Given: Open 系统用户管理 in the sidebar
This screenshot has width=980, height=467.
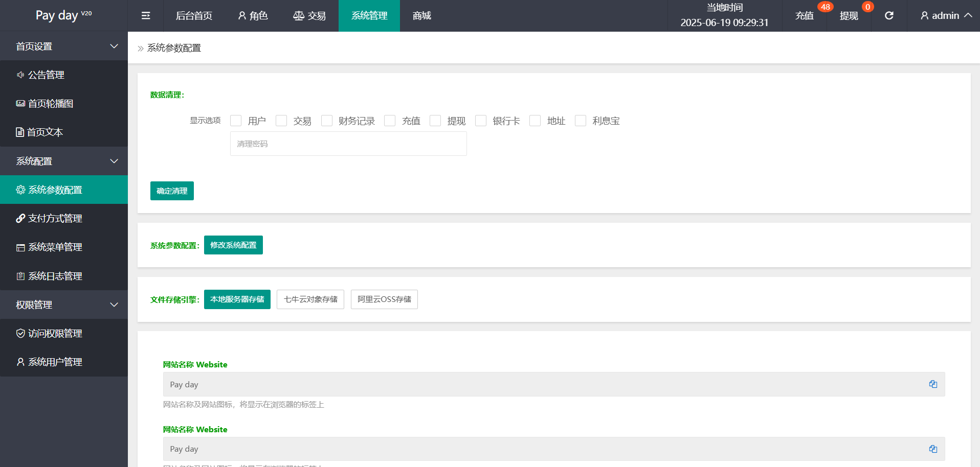Looking at the screenshot, I should coord(64,362).
